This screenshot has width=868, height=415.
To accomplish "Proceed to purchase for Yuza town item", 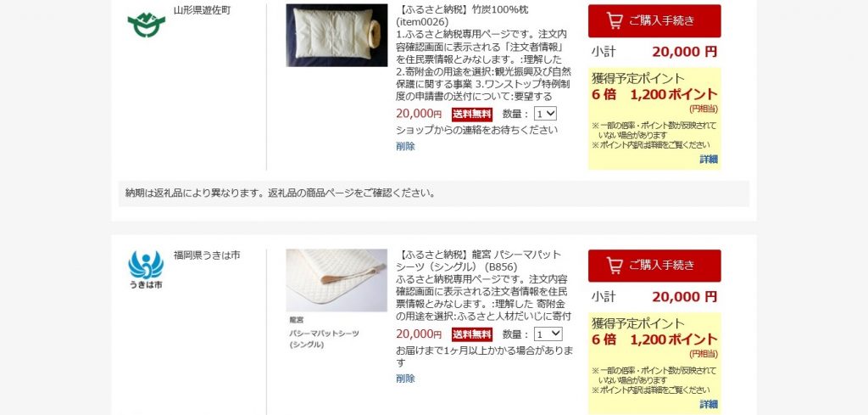I will 654,21.
